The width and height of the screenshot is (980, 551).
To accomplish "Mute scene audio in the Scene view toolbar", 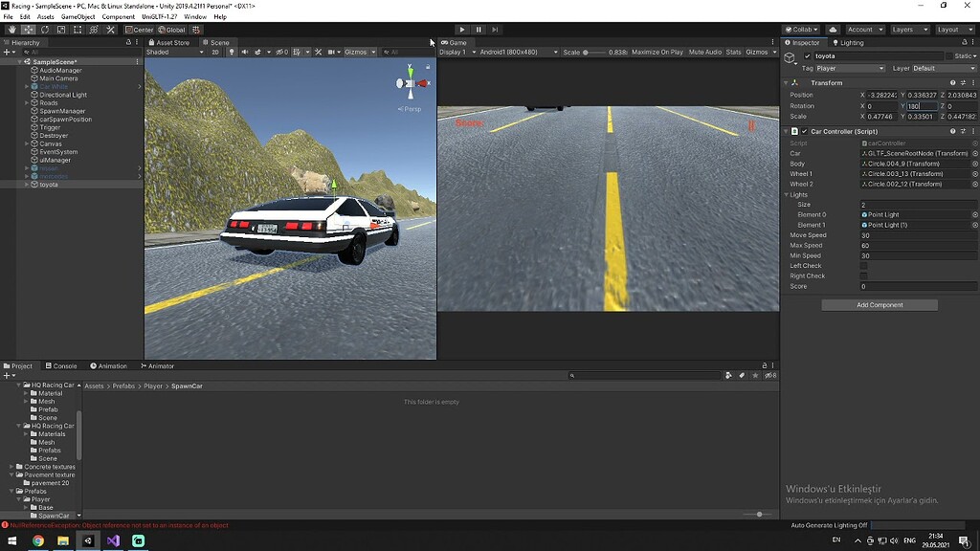I will click(246, 52).
